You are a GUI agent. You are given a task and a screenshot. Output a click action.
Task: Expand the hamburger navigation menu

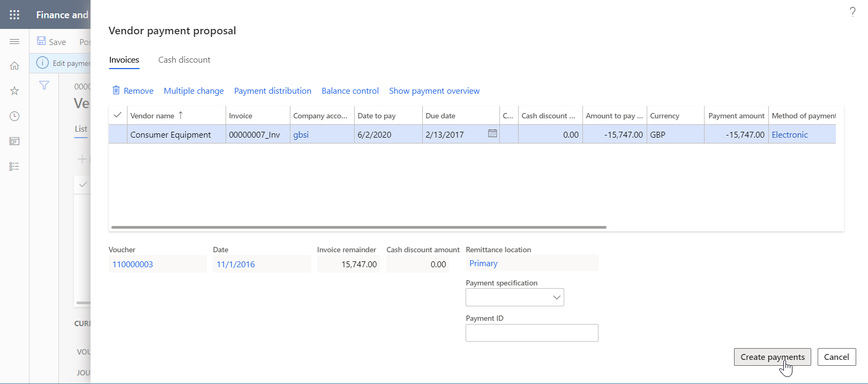pyautogui.click(x=14, y=42)
